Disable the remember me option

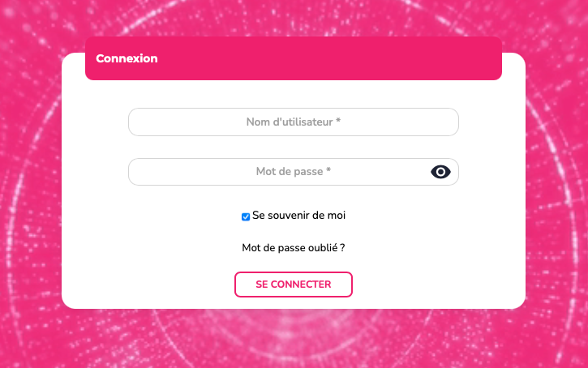point(246,217)
